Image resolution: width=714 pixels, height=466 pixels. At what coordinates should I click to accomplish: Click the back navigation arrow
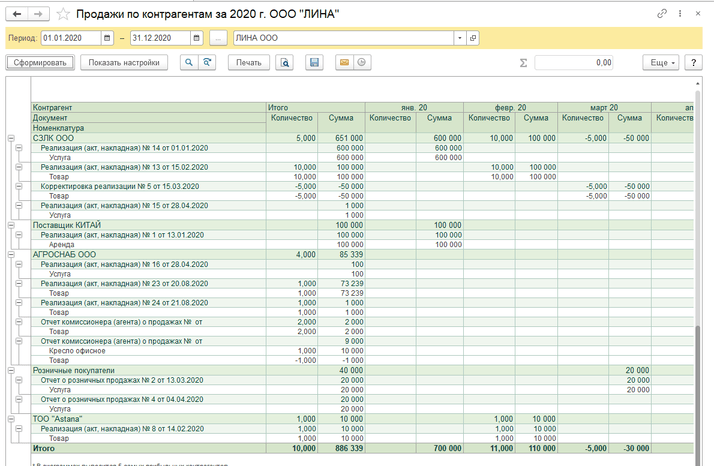16,14
